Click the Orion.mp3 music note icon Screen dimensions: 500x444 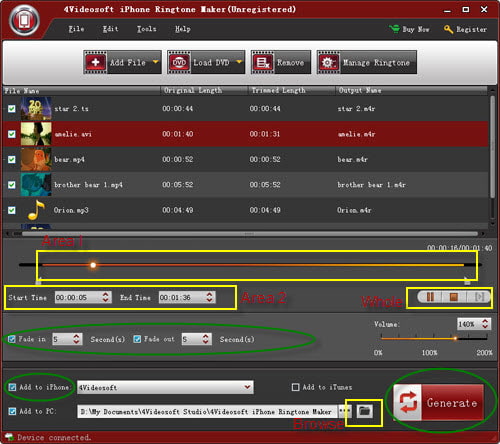36,210
